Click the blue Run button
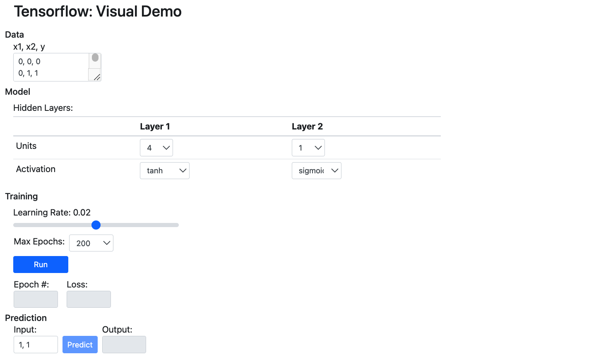The image size is (596, 364). tap(41, 264)
